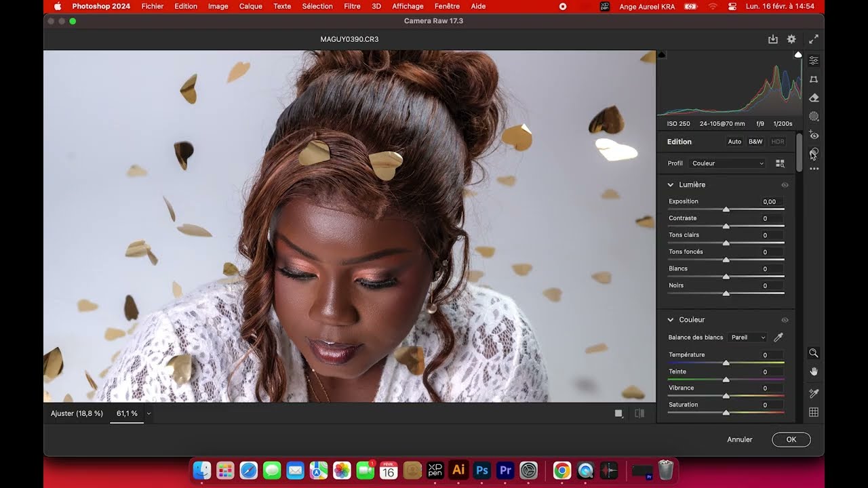Toggle Lumière panel visibility eye
The width and height of the screenshot is (868, 488).
coord(785,185)
